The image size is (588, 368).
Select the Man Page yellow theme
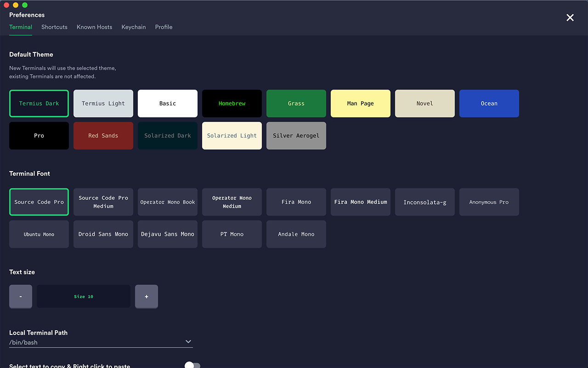(361, 103)
